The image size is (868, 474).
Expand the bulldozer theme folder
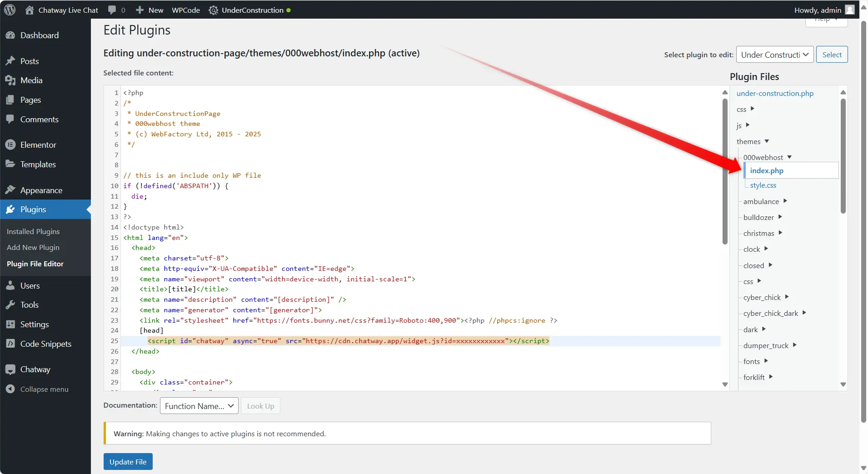point(780,217)
